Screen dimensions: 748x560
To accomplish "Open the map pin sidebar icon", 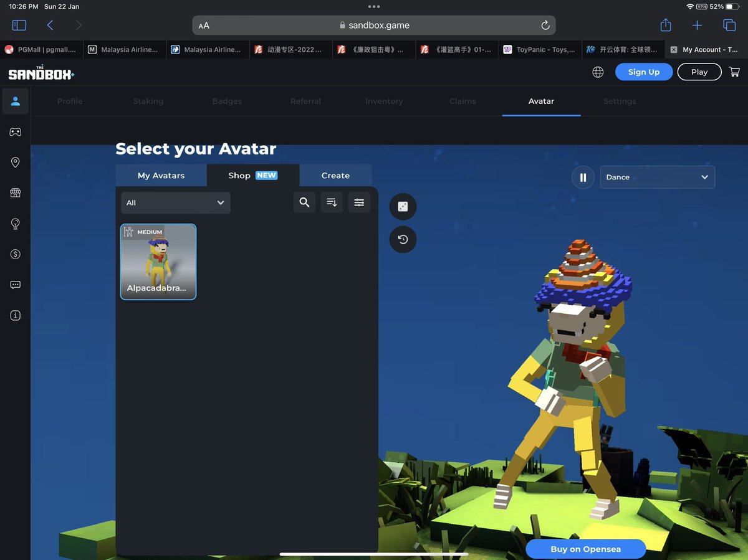I will 15,162.
